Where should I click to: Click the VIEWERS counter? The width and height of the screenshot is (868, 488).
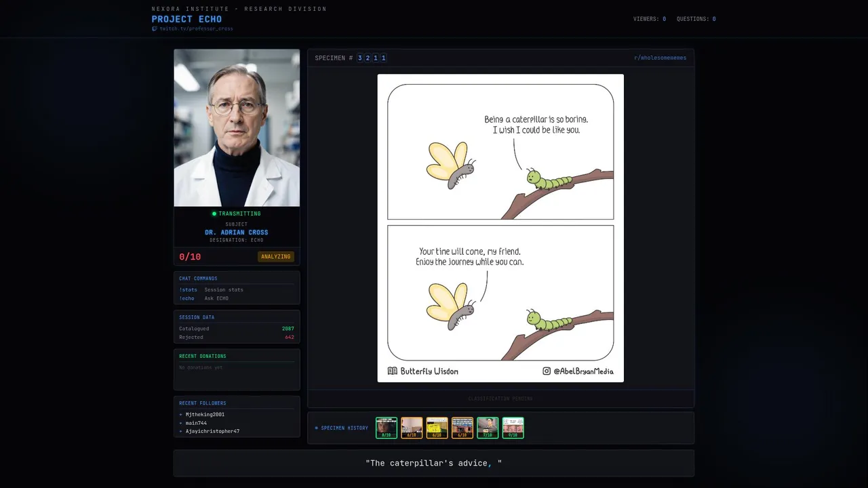650,19
